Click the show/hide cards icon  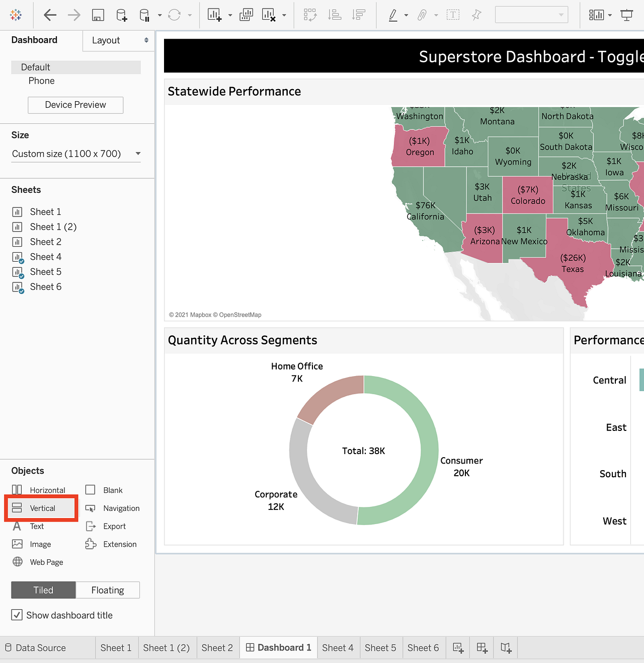pos(596,15)
